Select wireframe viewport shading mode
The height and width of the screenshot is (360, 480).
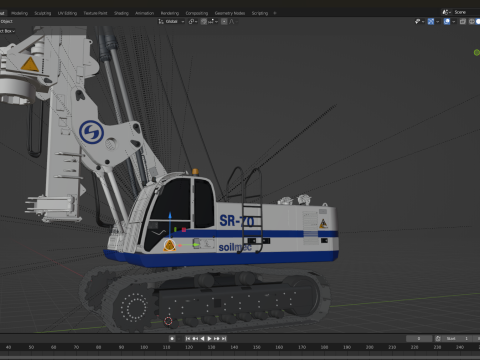[x=471, y=21]
